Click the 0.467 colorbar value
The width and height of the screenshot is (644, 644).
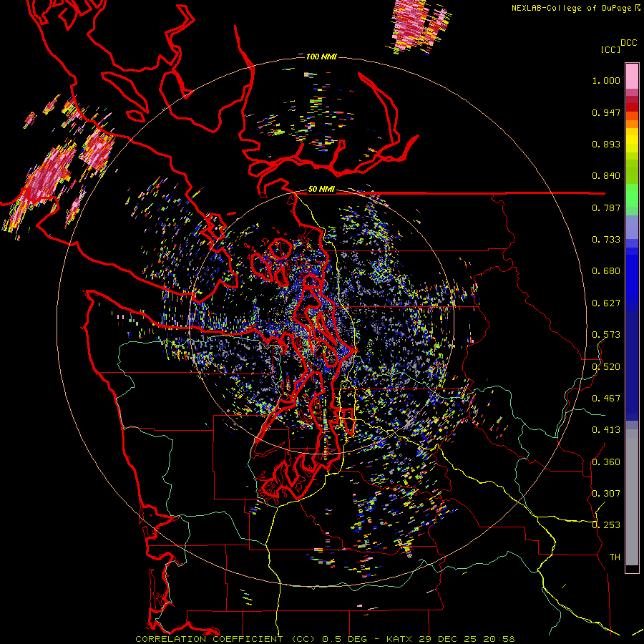pyautogui.click(x=606, y=399)
